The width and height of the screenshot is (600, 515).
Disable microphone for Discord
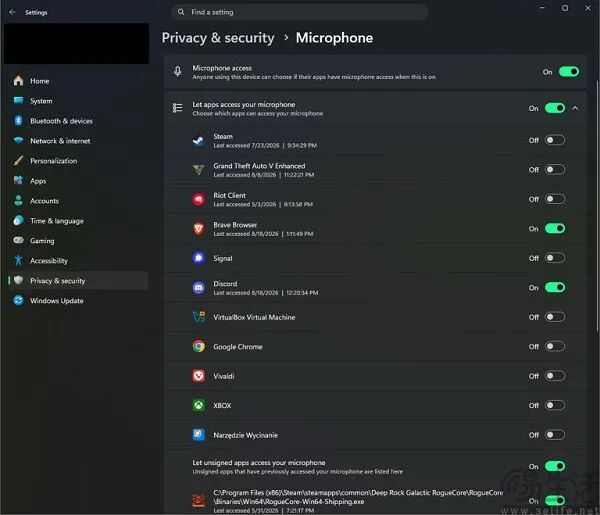[555, 287]
